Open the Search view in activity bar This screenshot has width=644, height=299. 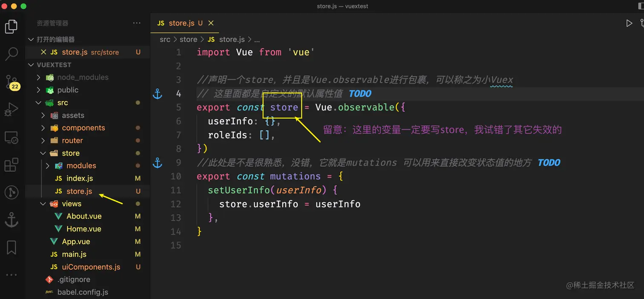[11, 54]
